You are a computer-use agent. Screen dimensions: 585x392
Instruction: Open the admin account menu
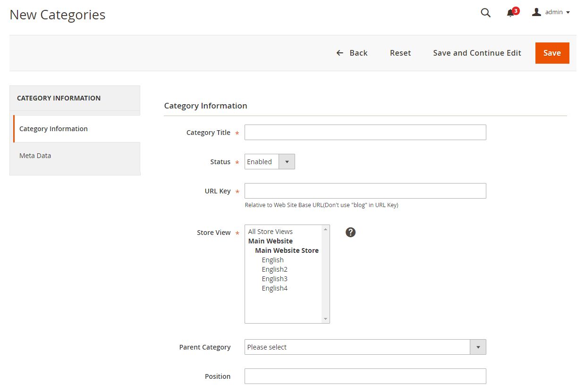click(x=551, y=12)
